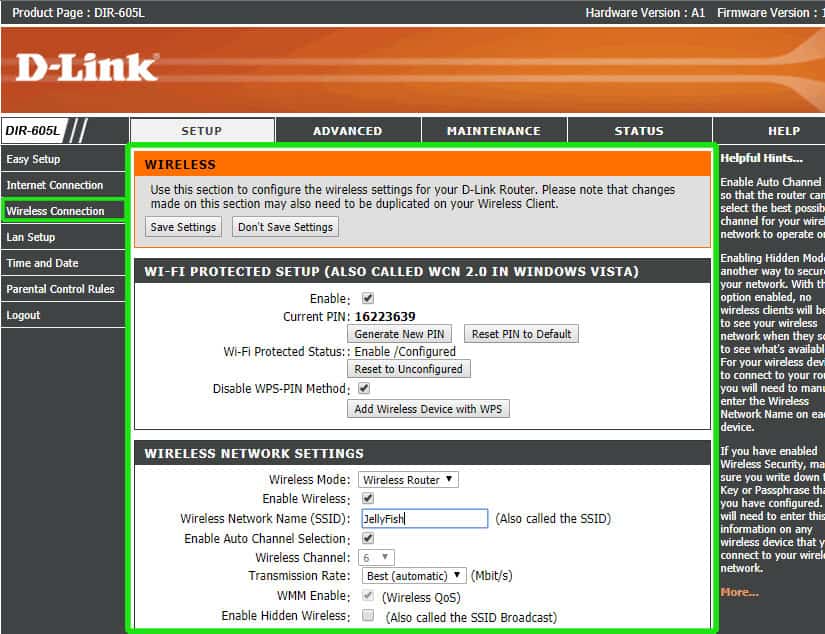Expand the Transmission Rate dropdown
825x634 pixels.
(414, 576)
